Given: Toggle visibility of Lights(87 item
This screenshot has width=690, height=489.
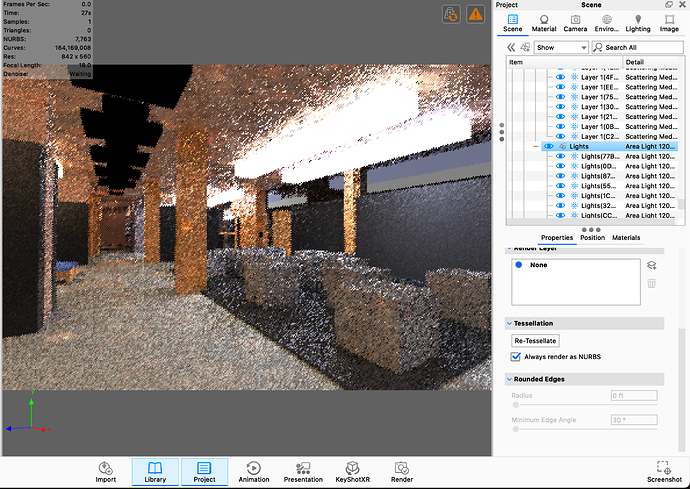Looking at the screenshot, I should pos(560,176).
